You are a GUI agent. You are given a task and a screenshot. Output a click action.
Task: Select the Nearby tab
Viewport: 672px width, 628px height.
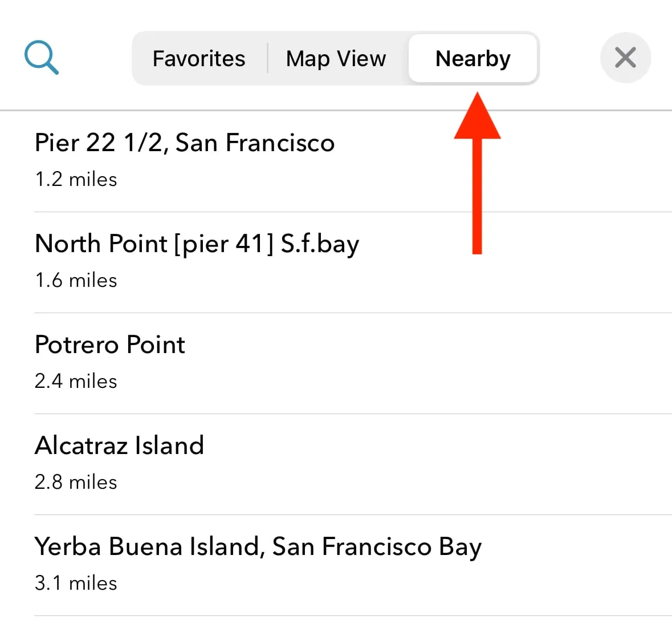[473, 59]
